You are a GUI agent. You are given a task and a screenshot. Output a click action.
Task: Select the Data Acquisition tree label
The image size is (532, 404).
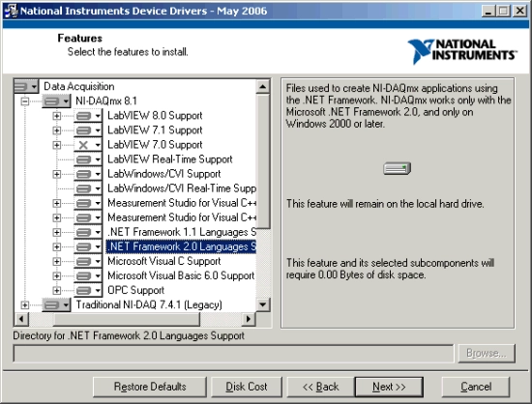(x=79, y=87)
